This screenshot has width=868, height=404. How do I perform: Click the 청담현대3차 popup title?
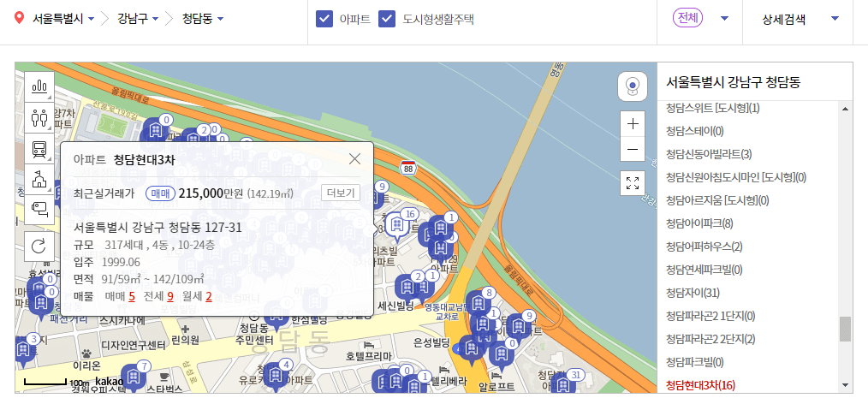tap(145, 160)
